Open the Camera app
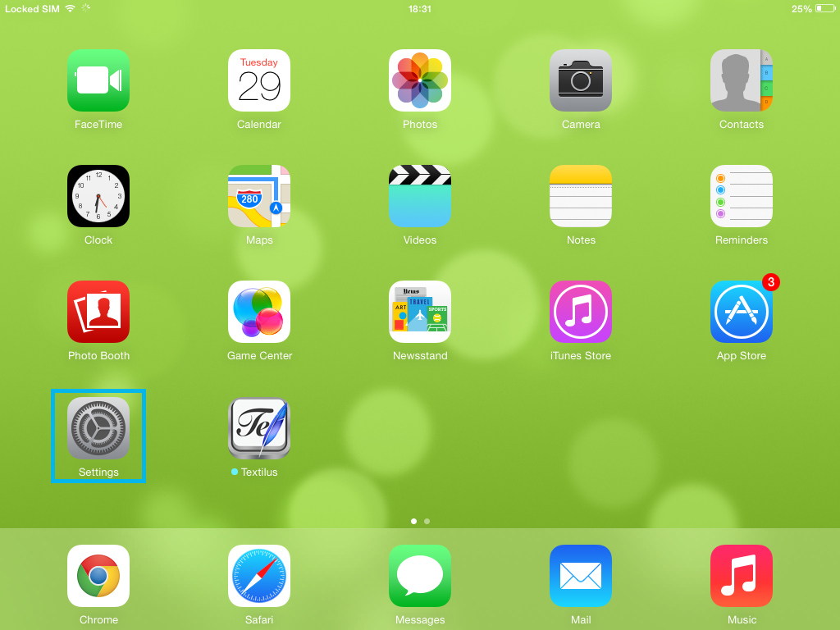 pyautogui.click(x=581, y=80)
